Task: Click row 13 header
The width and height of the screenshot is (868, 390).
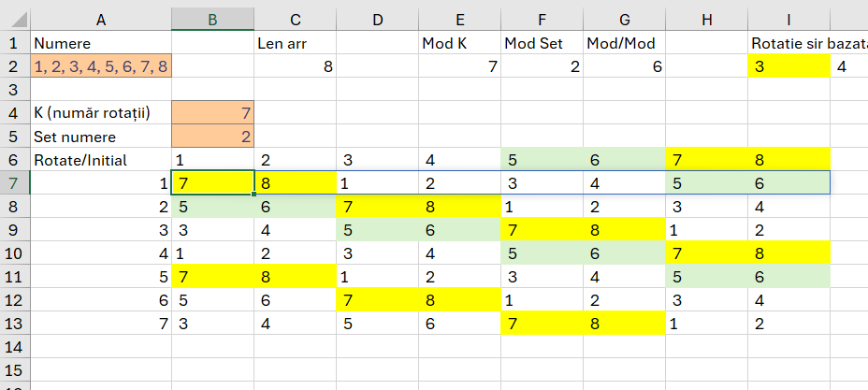Action: point(13,323)
